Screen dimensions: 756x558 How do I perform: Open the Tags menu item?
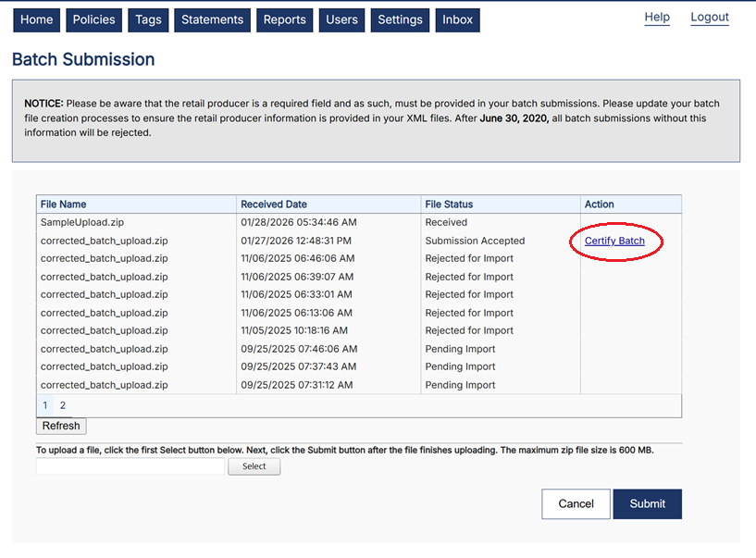pos(148,19)
